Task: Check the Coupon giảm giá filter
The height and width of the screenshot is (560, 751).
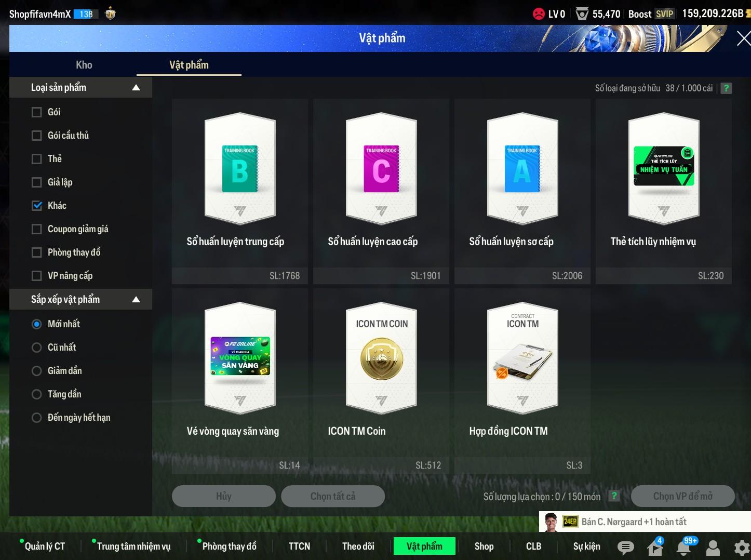Action: pos(37,229)
